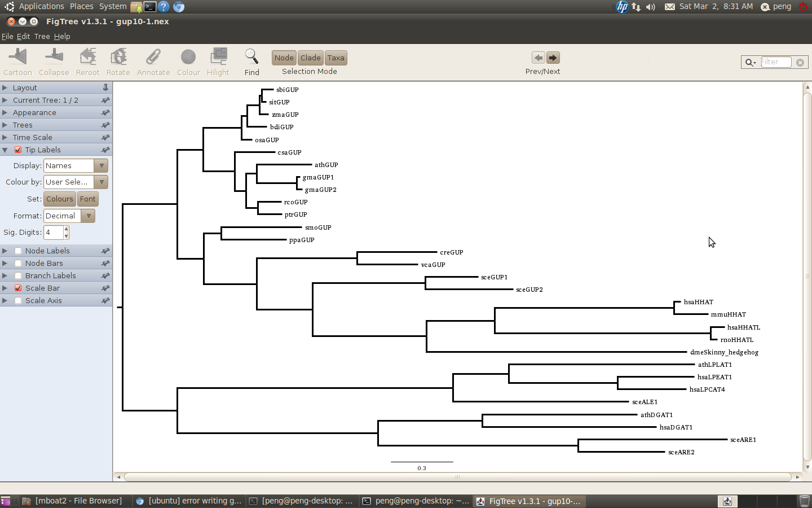Image resolution: width=812 pixels, height=508 pixels.
Task: Select the Reroot tool
Action: (87, 58)
